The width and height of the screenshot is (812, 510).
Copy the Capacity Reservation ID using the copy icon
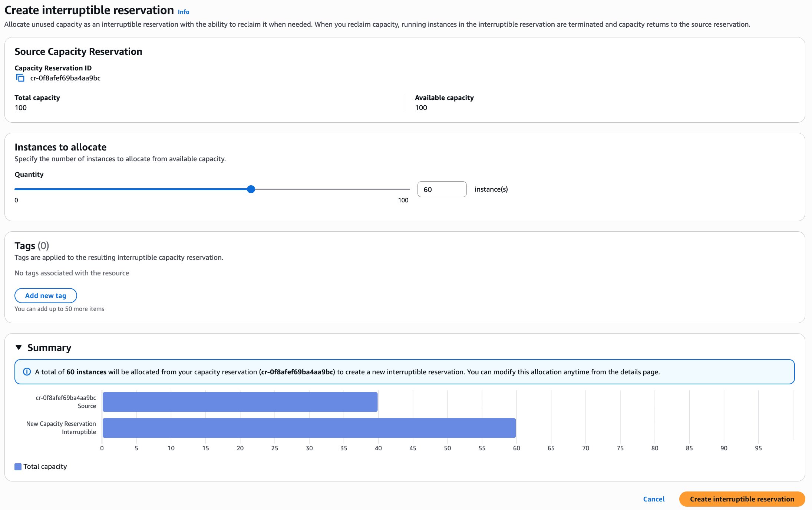tap(20, 78)
